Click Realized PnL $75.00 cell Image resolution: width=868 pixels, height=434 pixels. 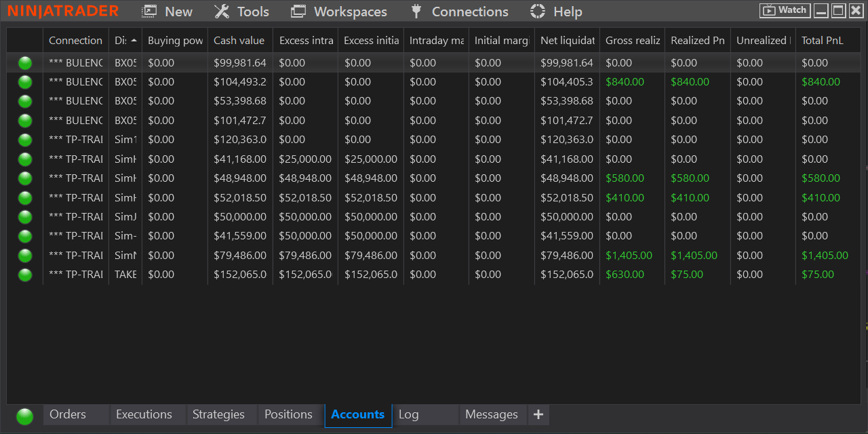click(698, 275)
